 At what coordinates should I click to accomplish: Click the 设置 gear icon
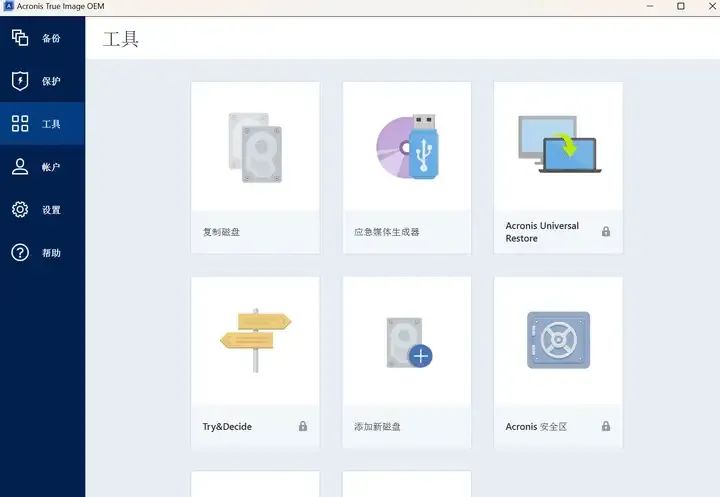click(x=20, y=209)
